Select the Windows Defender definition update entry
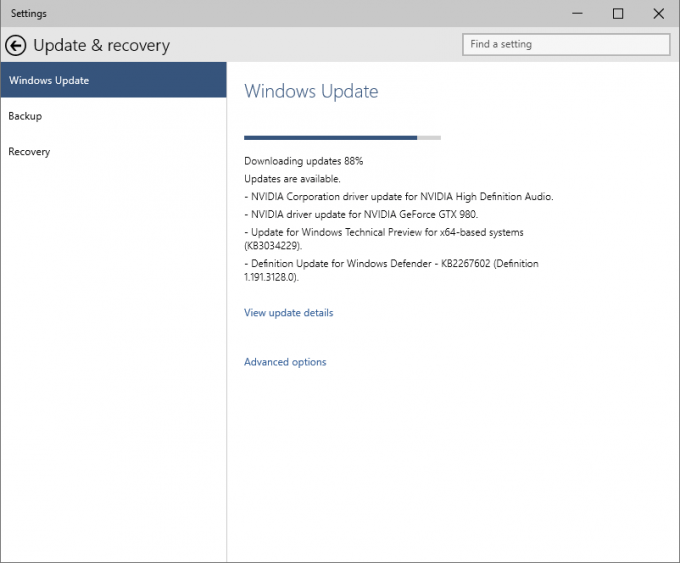Image resolution: width=680 pixels, height=563 pixels. (x=391, y=270)
